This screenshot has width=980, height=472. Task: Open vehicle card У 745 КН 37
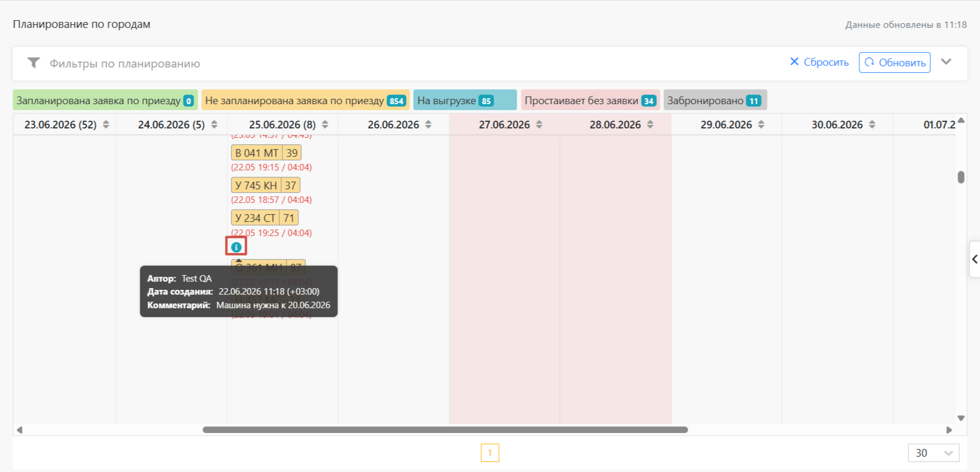click(x=266, y=185)
